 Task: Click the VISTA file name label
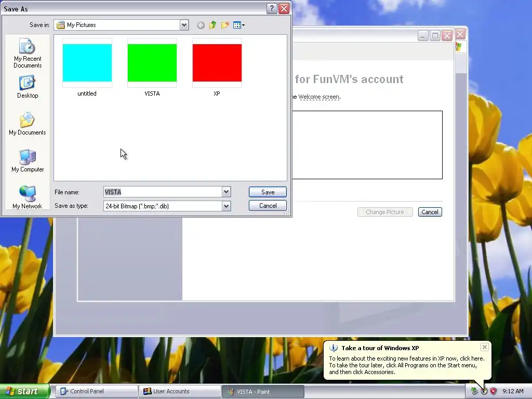point(152,94)
